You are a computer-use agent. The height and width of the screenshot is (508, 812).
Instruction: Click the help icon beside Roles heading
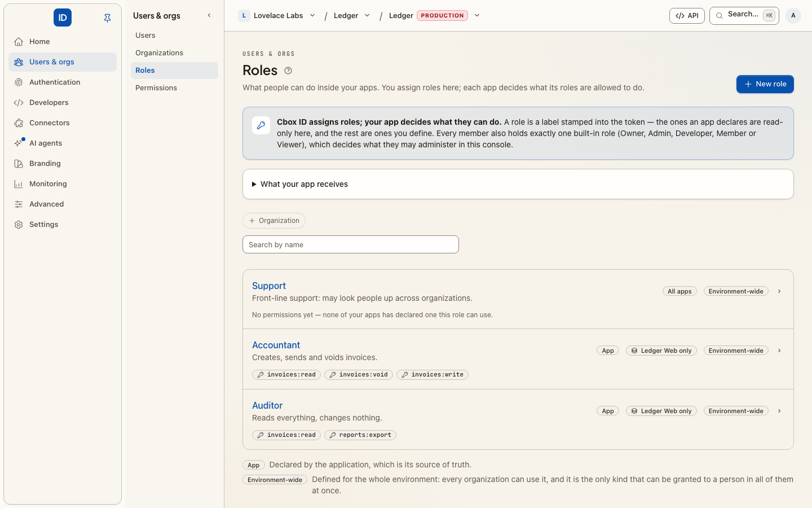click(x=288, y=71)
